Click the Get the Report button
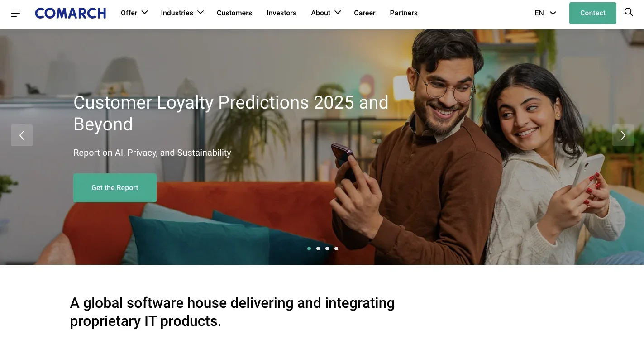Image resolution: width=644 pixels, height=349 pixels. tap(115, 188)
